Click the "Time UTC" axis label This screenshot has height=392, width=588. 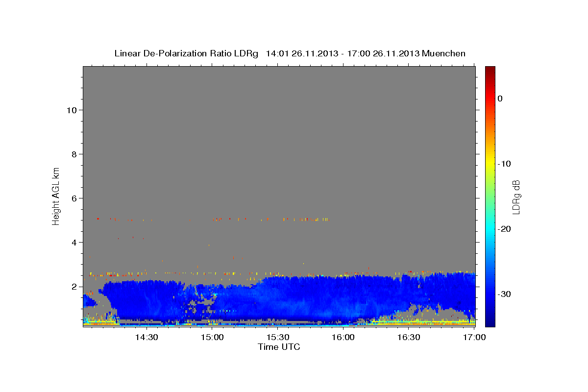point(279,347)
